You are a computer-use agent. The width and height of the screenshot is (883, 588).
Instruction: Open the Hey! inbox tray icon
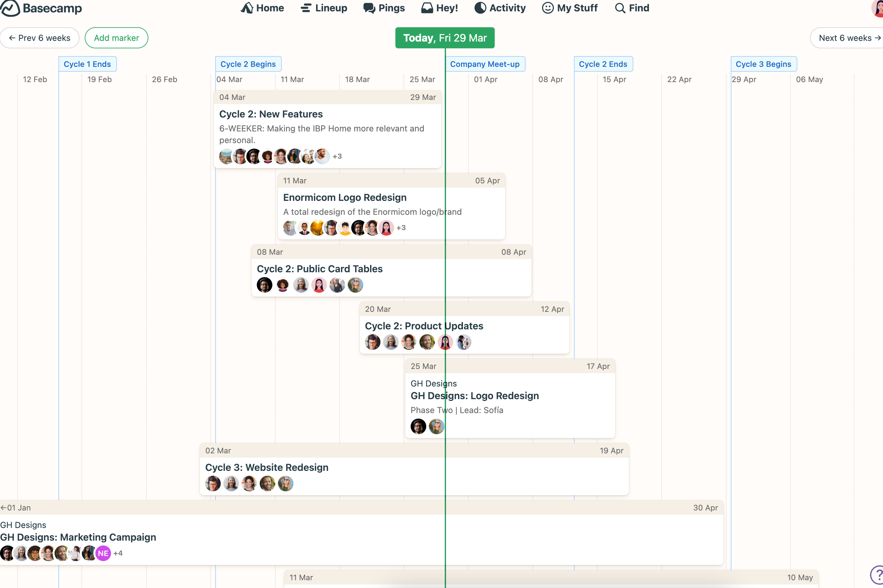tap(427, 8)
